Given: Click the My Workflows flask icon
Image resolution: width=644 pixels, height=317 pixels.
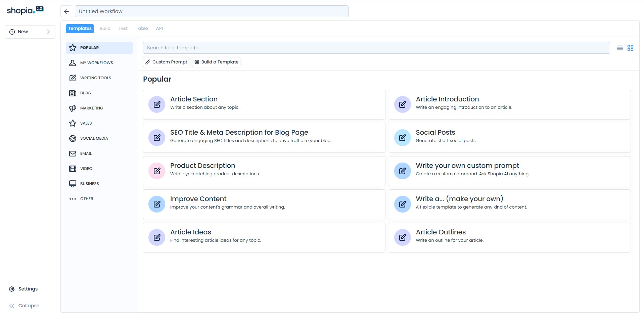Looking at the screenshot, I should click(x=73, y=63).
